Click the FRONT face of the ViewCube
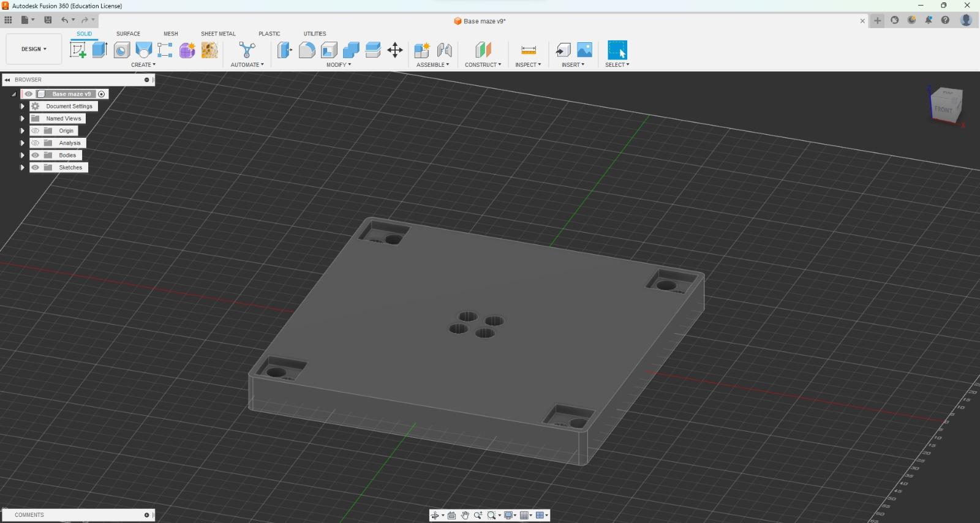This screenshot has height=523, width=980. click(943, 110)
